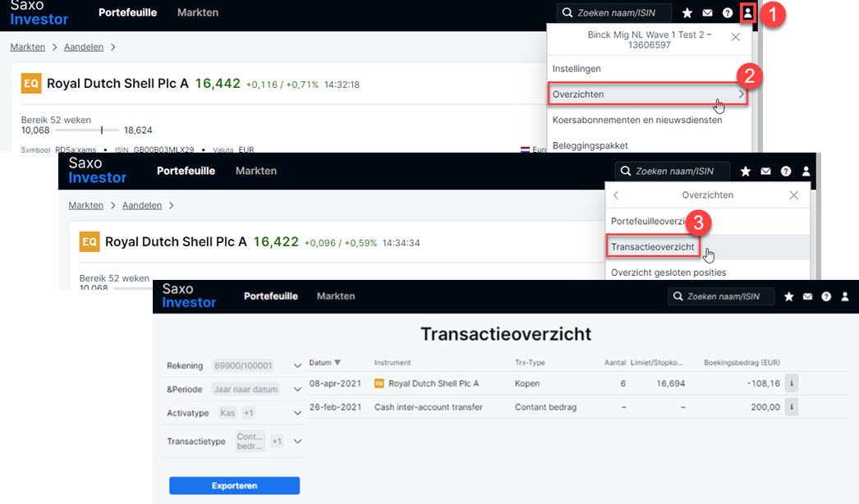Open the mail envelope in the top screenshot
Screen dimensions: 859x504
(x=707, y=12)
